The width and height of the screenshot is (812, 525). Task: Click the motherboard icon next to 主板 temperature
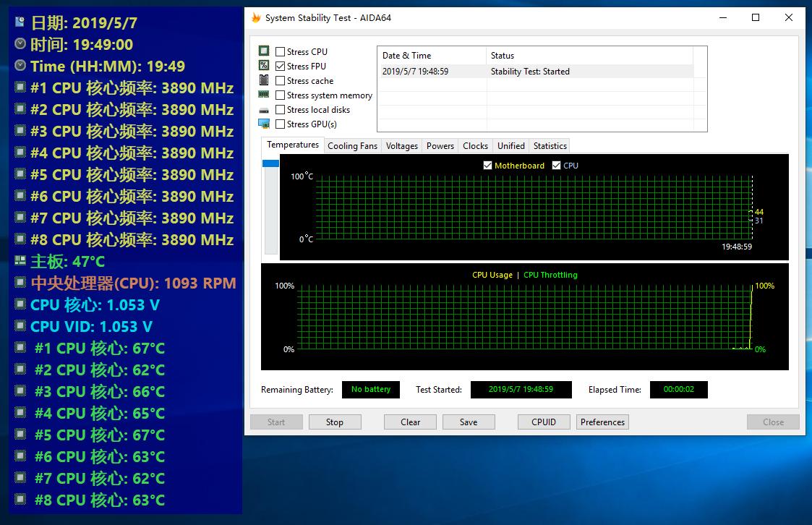coord(20,260)
